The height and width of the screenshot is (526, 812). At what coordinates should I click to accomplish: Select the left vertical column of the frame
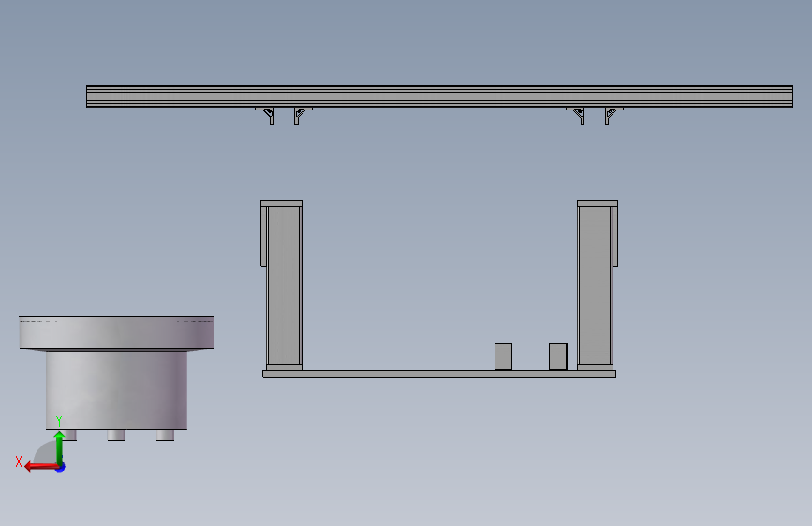[284, 285]
